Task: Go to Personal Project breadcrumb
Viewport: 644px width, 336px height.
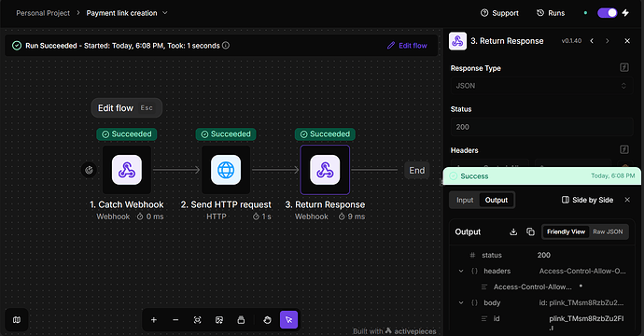Action: 43,13
